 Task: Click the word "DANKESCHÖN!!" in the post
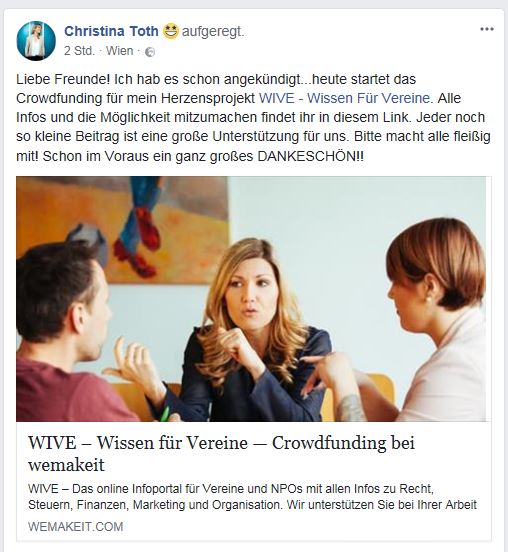pyautogui.click(x=311, y=156)
